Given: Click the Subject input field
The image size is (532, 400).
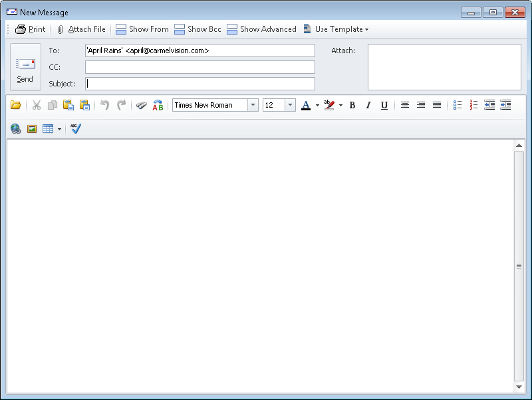Looking at the screenshot, I should (199, 84).
